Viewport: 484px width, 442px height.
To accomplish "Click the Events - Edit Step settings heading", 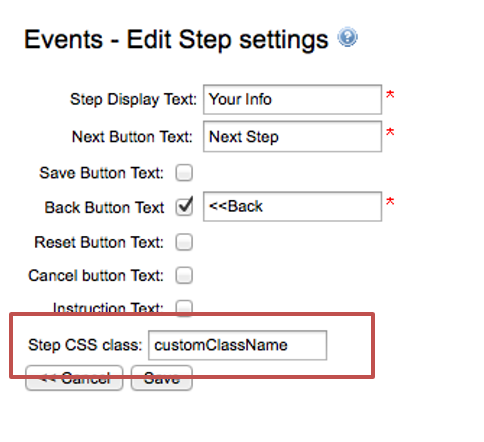I will (176, 40).
